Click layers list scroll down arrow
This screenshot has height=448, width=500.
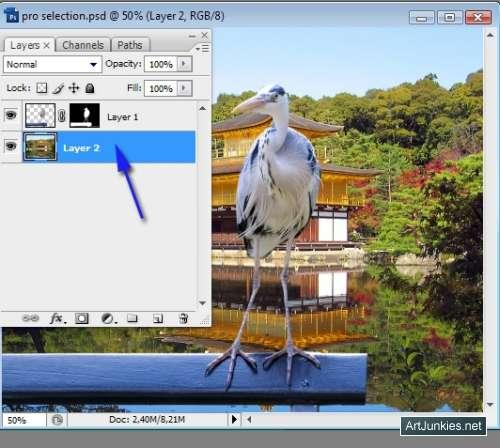click(x=202, y=303)
